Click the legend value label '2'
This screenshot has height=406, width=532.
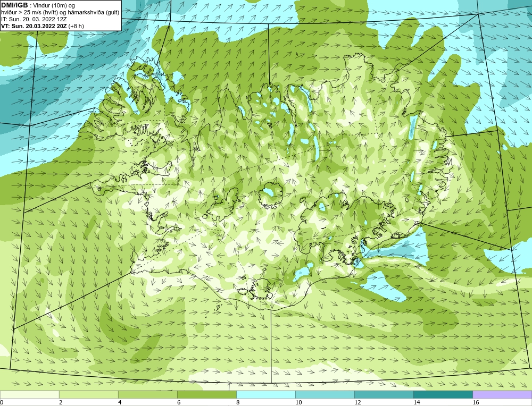point(61,402)
